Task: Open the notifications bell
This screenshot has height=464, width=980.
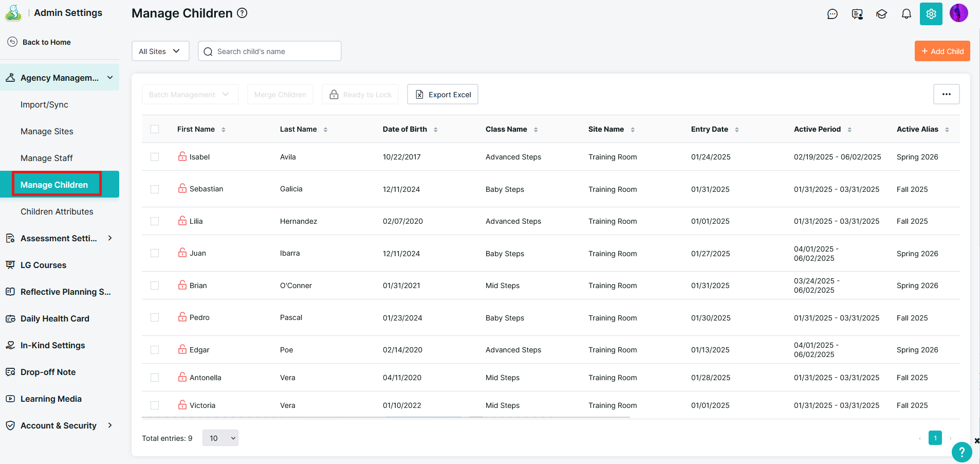Action: [x=907, y=14]
